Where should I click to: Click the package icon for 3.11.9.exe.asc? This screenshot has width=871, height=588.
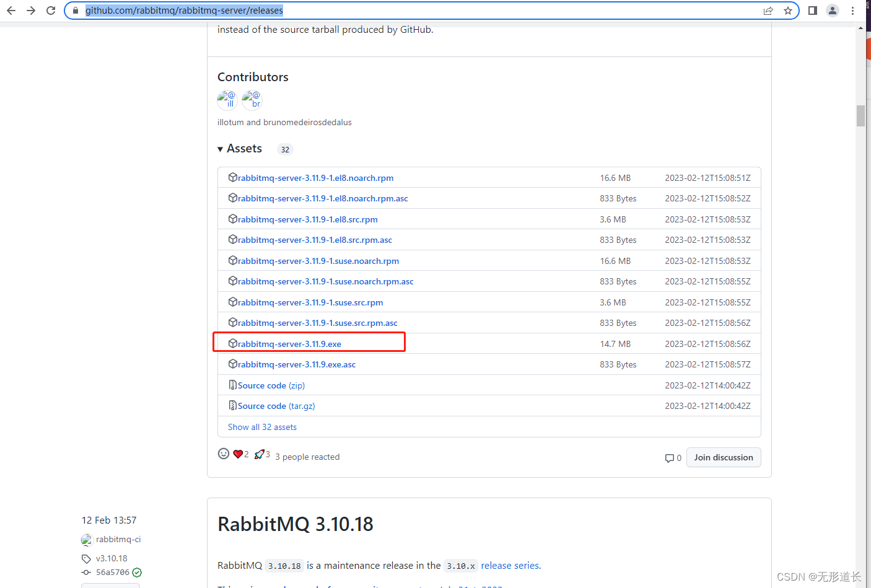pyautogui.click(x=233, y=364)
